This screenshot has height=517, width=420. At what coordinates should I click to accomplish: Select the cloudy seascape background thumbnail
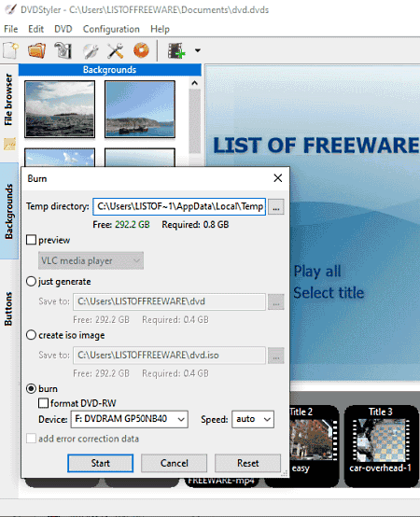pos(60,109)
